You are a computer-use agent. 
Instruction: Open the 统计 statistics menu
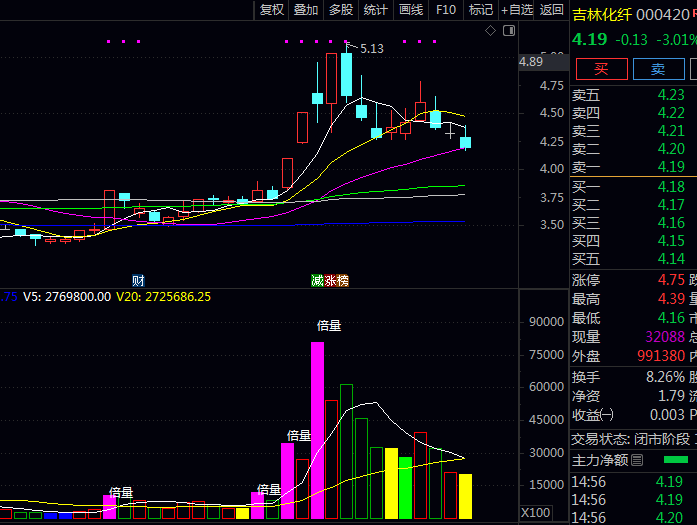click(x=376, y=10)
